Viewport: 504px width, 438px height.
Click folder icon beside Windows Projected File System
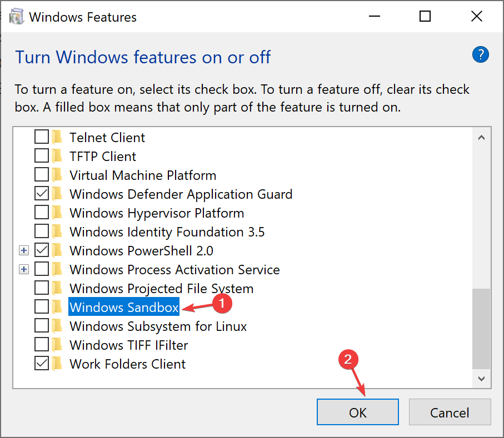point(57,288)
